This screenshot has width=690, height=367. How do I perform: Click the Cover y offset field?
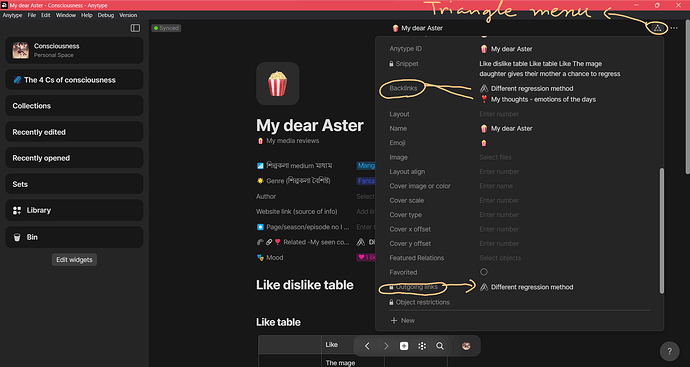[x=499, y=243]
